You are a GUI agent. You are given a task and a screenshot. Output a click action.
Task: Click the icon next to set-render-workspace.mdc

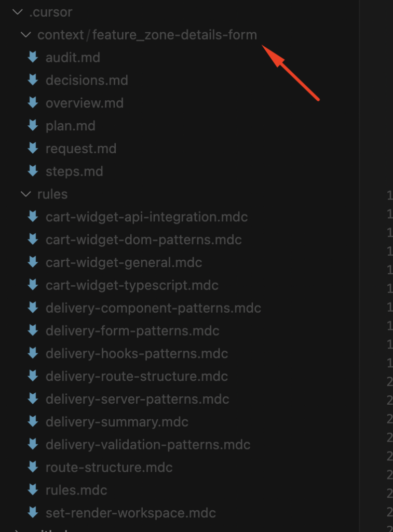coord(33,513)
